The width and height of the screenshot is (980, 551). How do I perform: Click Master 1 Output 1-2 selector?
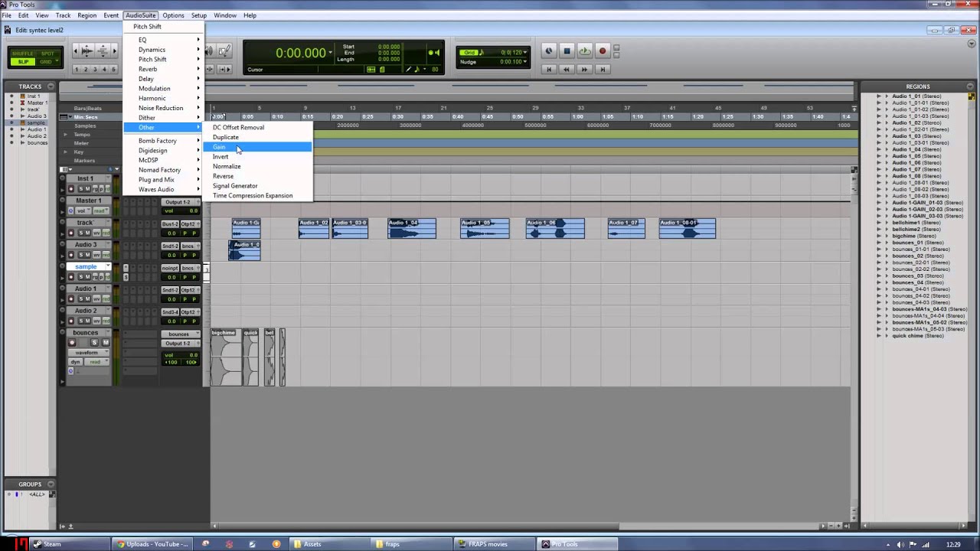click(x=182, y=202)
